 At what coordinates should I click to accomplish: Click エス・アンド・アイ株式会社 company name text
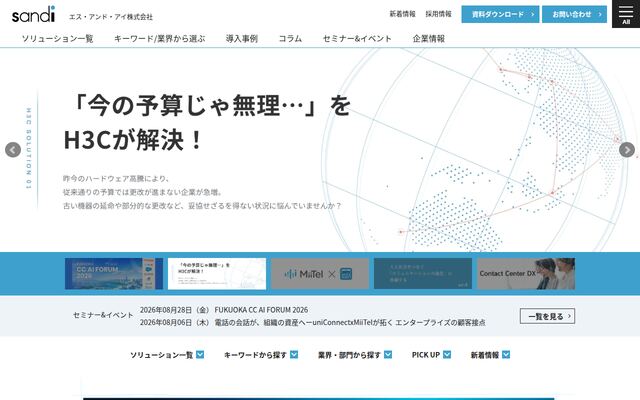pyautogui.click(x=111, y=17)
